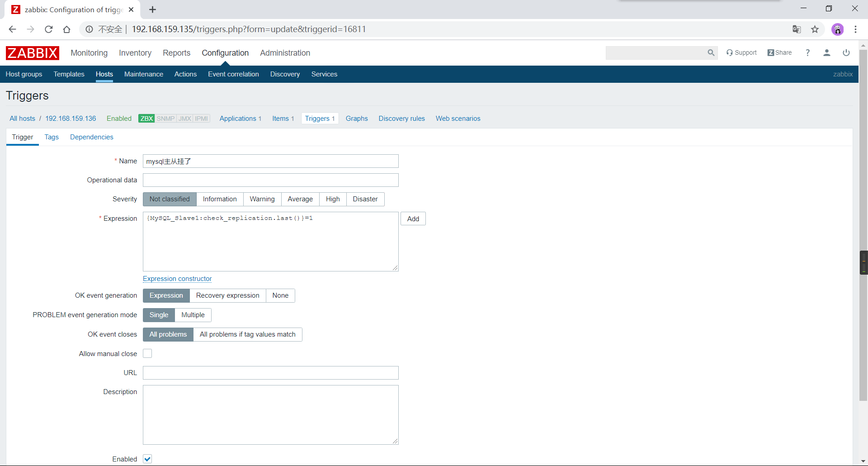Click the search magnifier icon
Viewport: 868px width, 466px height.
(711, 53)
